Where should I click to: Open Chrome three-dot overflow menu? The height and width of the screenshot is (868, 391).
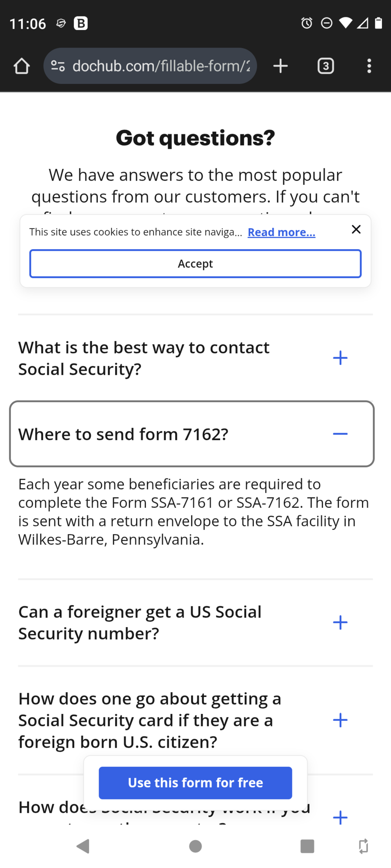369,66
